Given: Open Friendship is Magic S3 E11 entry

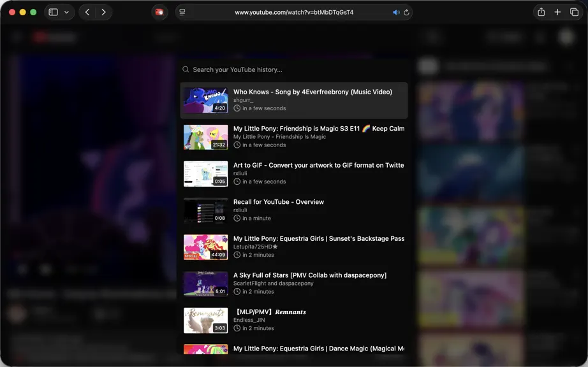Looking at the screenshot, I should tap(294, 137).
